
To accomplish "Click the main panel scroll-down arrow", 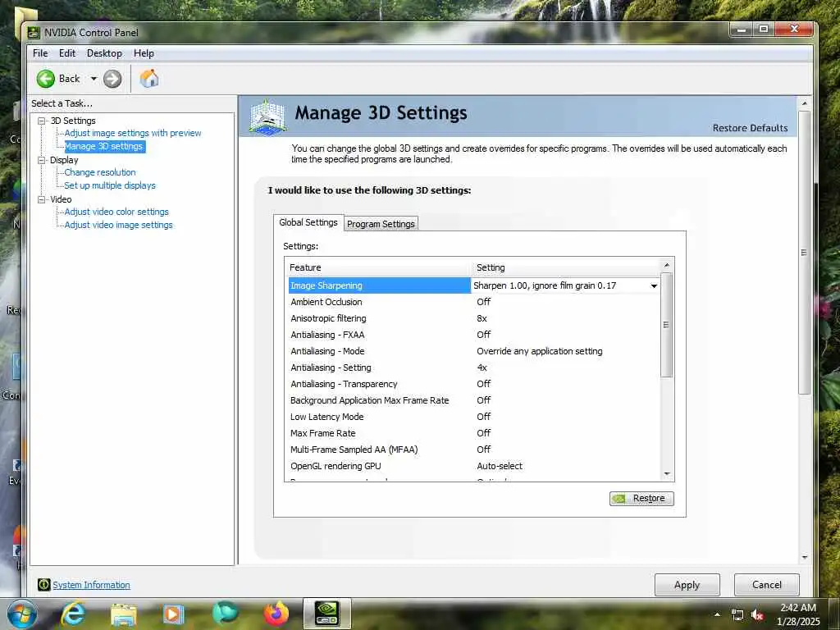I will [x=804, y=558].
